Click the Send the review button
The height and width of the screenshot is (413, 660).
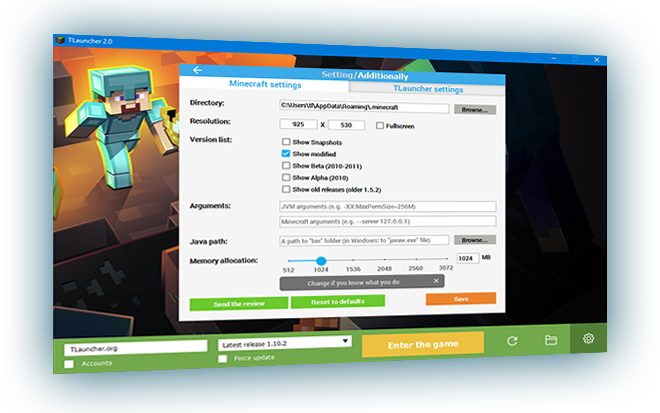click(x=239, y=304)
